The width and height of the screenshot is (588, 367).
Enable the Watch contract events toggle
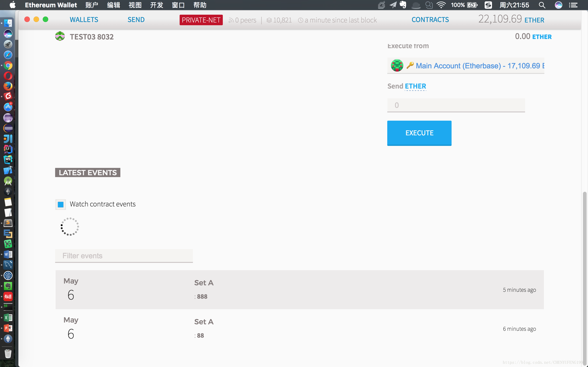61,204
